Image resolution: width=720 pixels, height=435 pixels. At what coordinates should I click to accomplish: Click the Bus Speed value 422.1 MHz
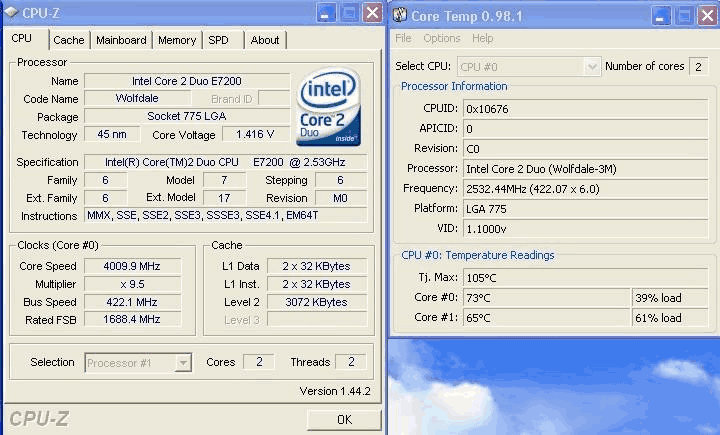pos(132,302)
